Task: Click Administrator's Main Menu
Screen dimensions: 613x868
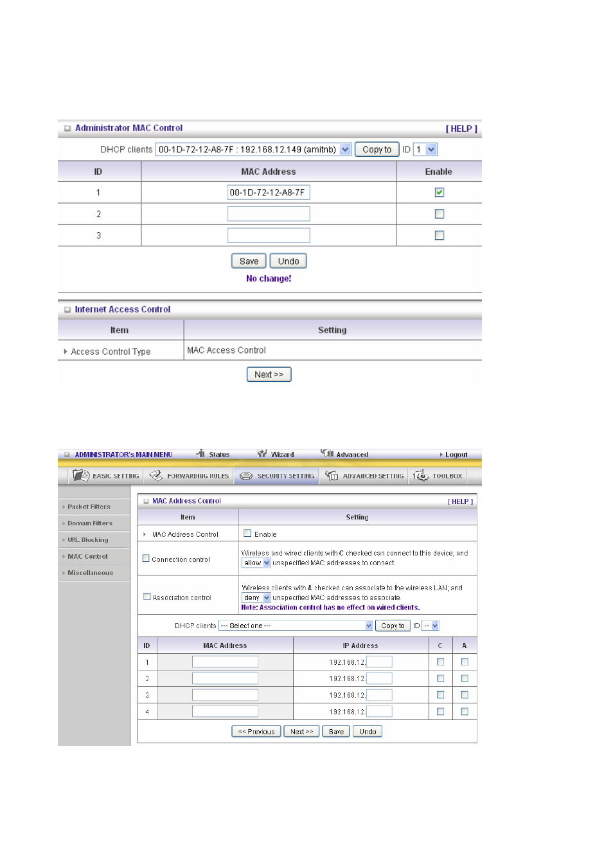Action: click(123, 455)
